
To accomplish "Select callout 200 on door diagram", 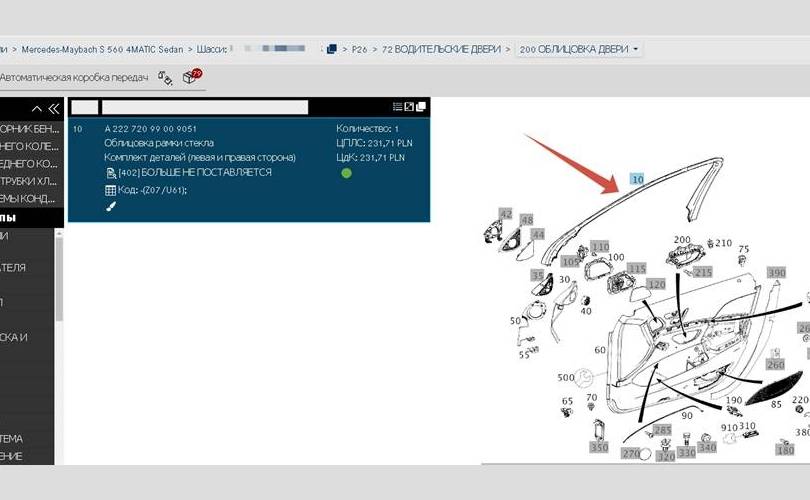I will pyautogui.click(x=682, y=241).
